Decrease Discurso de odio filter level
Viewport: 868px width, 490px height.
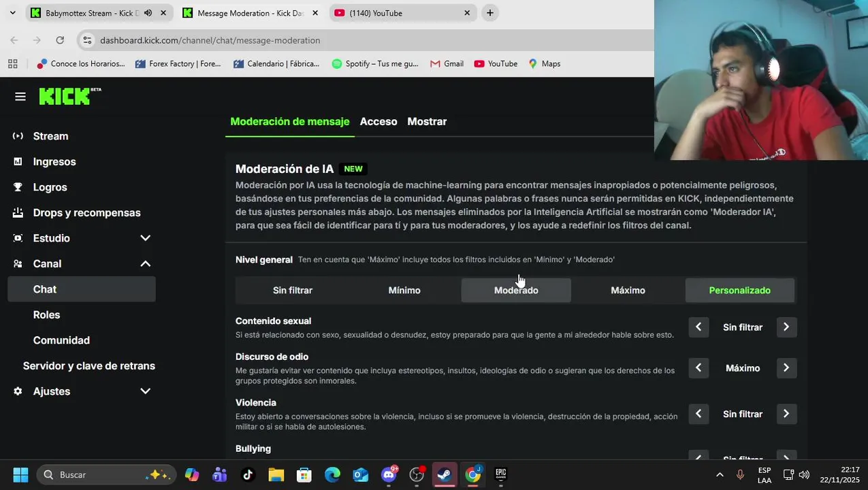coord(698,368)
